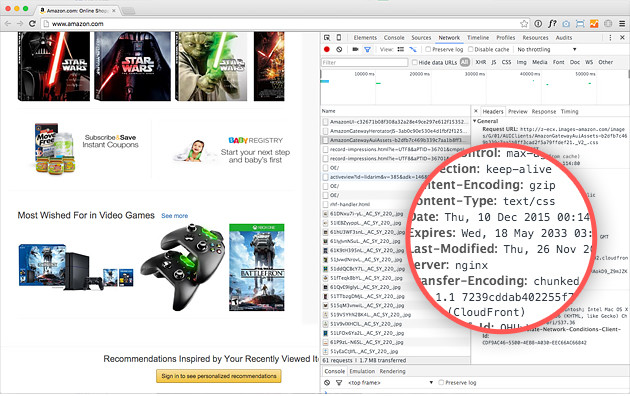Switch to the Sources tab
The height and width of the screenshot is (396, 630).
421,37
